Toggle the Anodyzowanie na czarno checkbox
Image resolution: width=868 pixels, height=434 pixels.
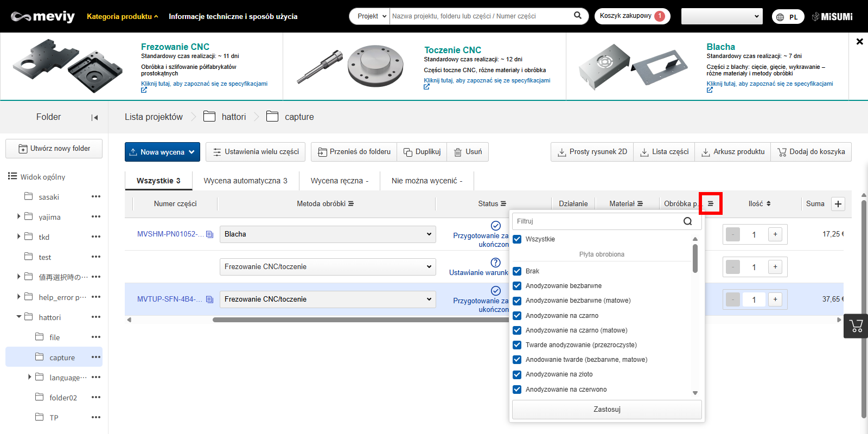pos(517,316)
